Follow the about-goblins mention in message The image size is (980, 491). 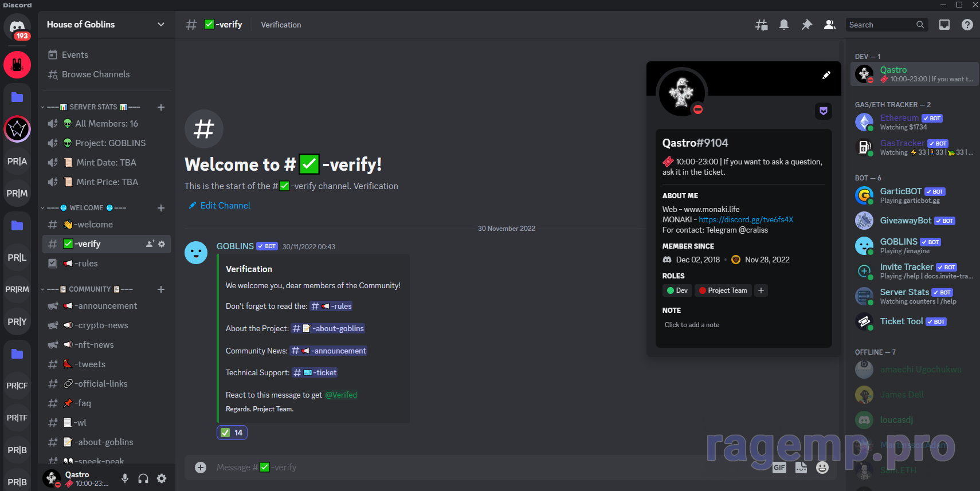click(x=328, y=329)
